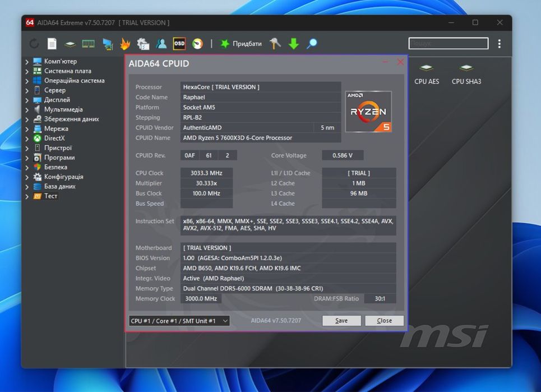Click the DRAM:FSB Ratio 30:1 value
Screen dimensions: 541x392
(380, 298)
